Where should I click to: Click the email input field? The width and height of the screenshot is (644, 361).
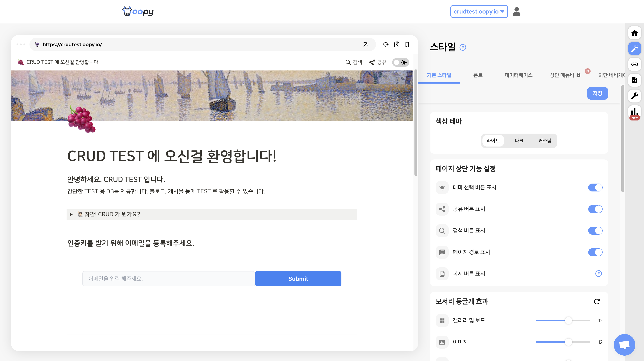tap(169, 279)
